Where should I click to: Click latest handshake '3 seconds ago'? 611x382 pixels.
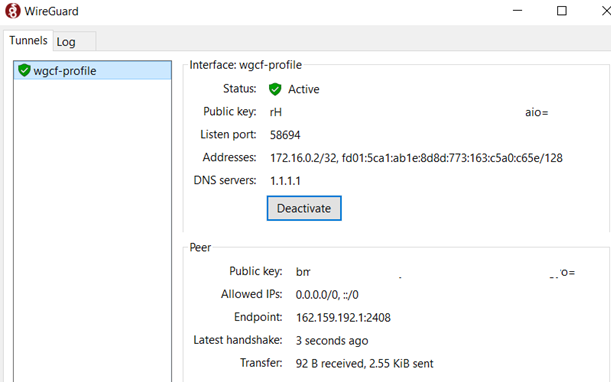[x=332, y=341]
